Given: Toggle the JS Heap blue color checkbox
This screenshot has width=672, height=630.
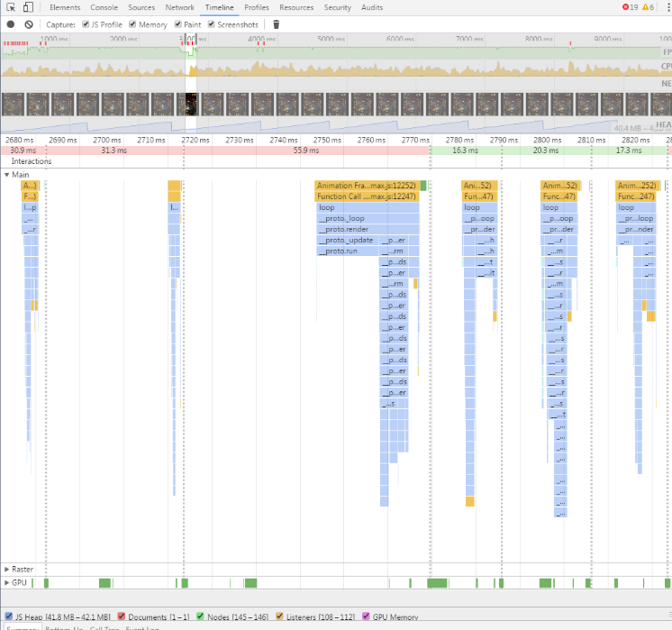Looking at the screenshot, I should 8,616.
